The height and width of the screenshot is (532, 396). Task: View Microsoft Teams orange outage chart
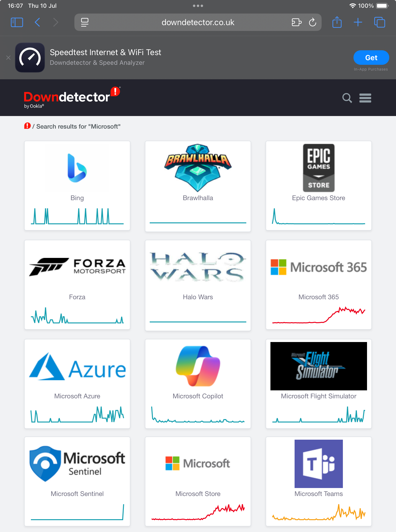(x=319, y=512)
